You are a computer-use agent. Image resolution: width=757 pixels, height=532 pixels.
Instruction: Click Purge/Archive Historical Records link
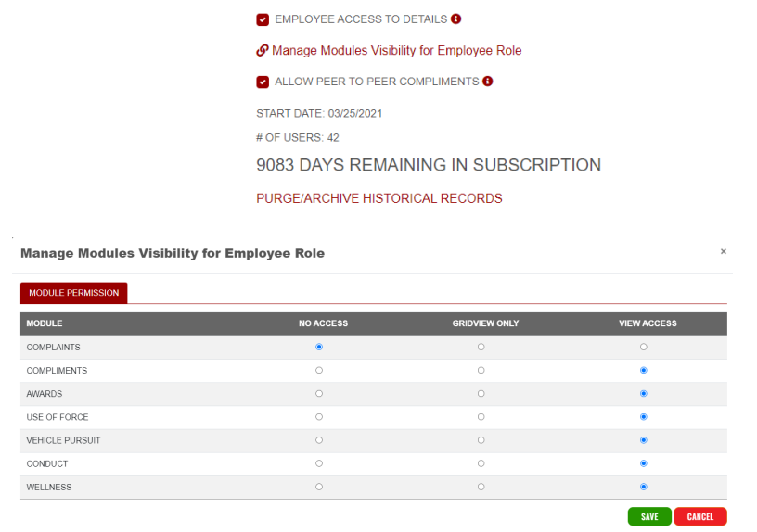coord(378,198)
